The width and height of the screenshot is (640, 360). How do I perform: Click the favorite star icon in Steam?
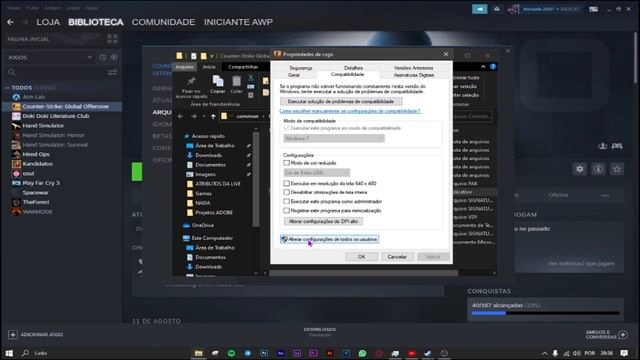tap(617, 169)
